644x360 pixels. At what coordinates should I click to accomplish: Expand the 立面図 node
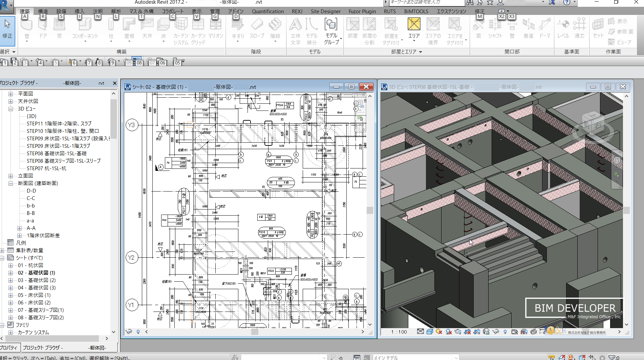tap(10, 176)
